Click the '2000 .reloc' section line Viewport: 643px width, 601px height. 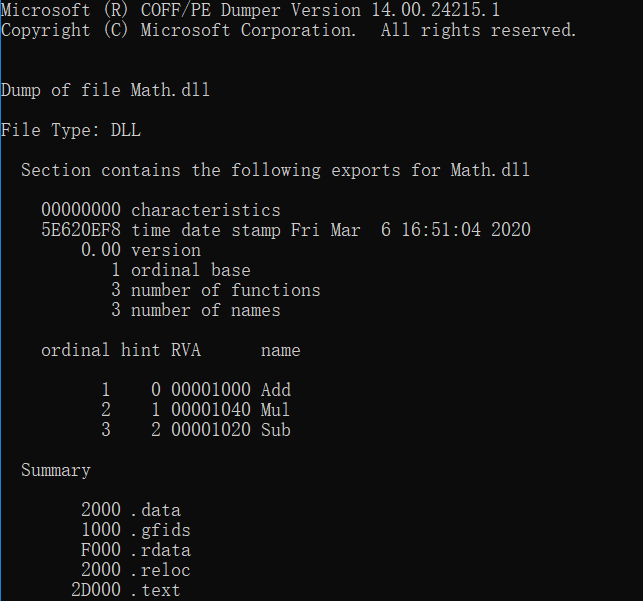click(136, 570)
